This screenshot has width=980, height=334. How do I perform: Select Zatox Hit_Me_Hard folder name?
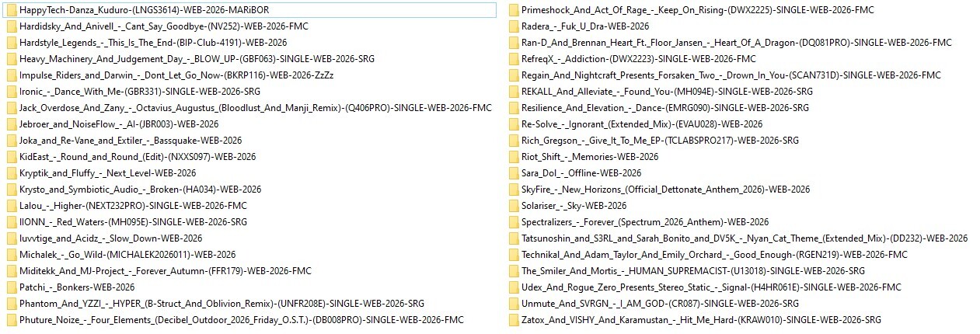(701, 320)
